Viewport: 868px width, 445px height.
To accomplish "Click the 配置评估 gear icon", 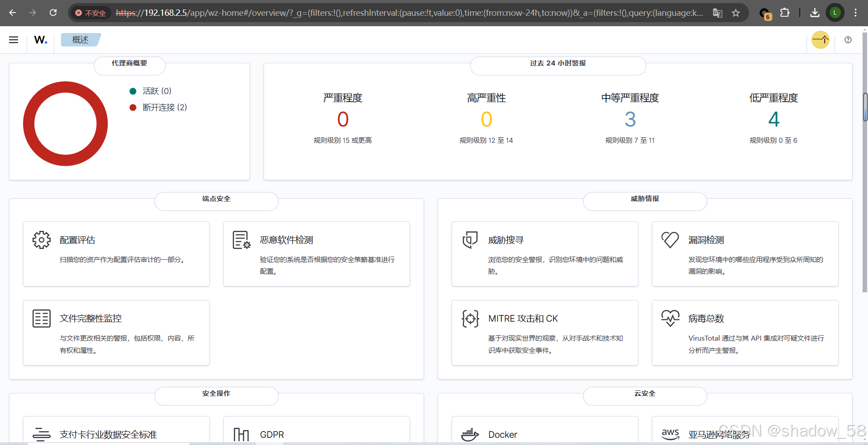I will pos(42,240).
